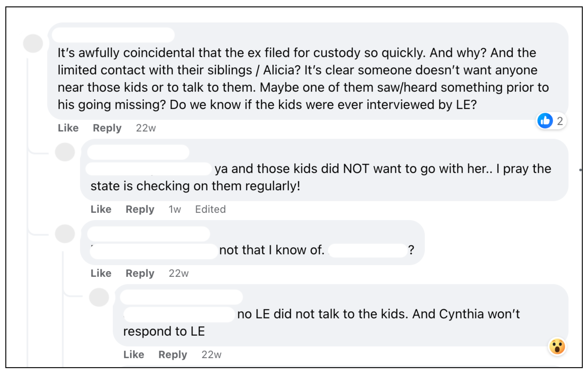The width and height of the screenshot is (588, 373).
Task: Open the 22w timestamp of the top comment
Action: pos(146,128)
